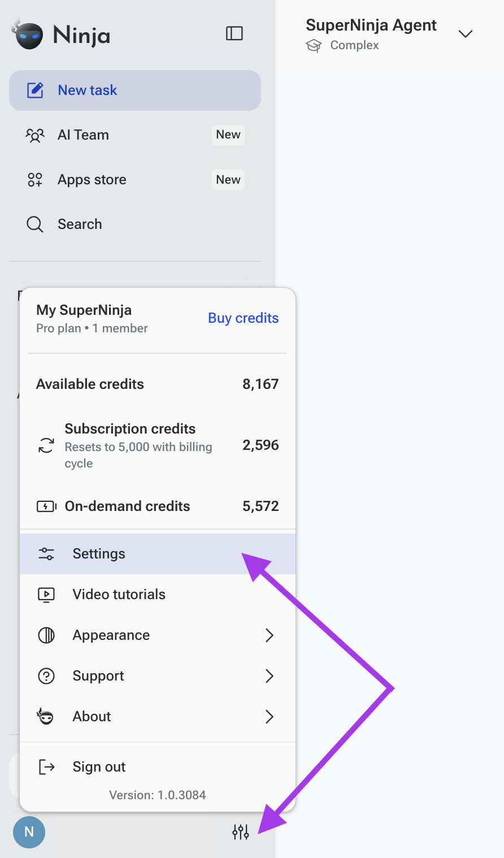Expand the Appearance submenu chevron
Viewport: 504px width, 858px height.
[x=270, y=635]
